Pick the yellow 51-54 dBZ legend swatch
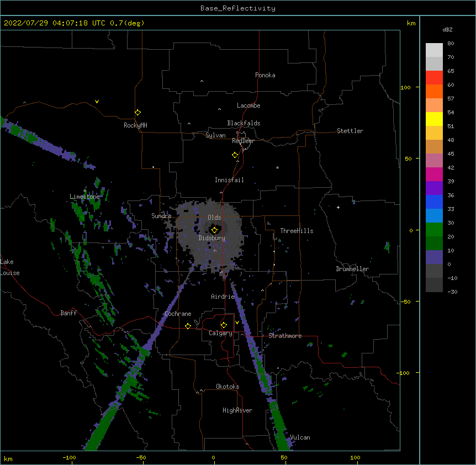Image resolution: width=476 pixels, height=465 pixels. [x=434, y=119]
